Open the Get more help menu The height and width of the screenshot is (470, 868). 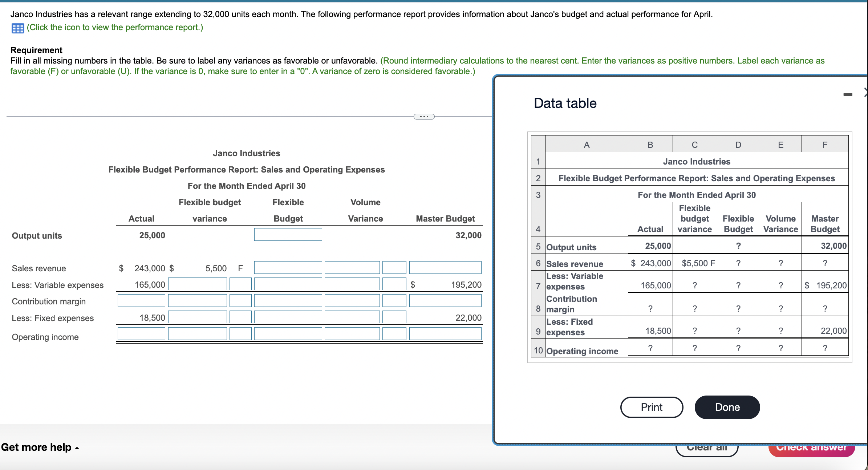40,447
